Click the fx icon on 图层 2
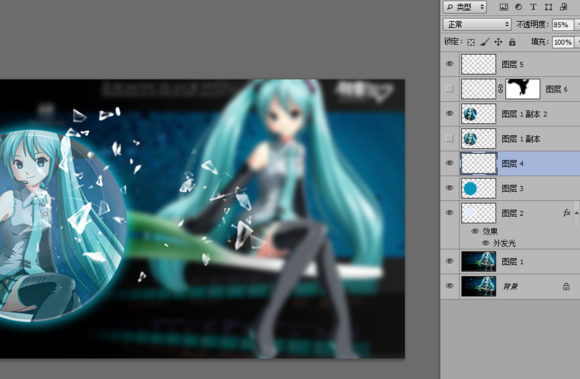This screenshot has width=580, height=379. 567,213
